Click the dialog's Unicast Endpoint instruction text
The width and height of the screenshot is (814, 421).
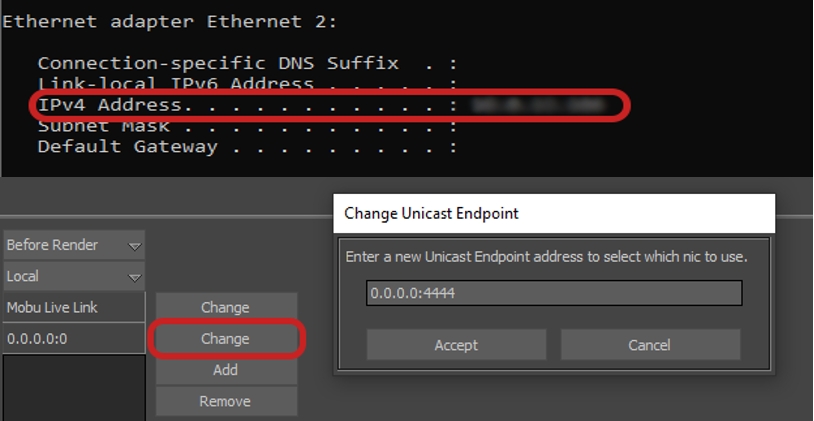pos(546,257)
